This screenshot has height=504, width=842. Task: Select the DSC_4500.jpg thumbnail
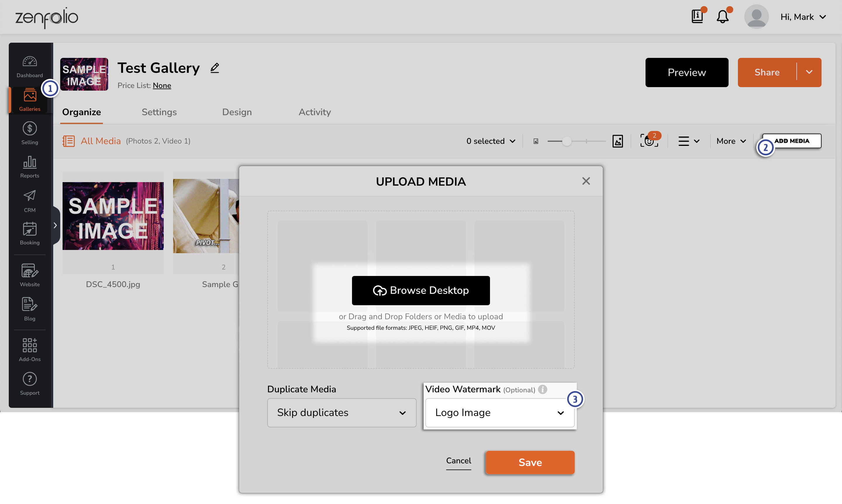(x=113, y=216)
